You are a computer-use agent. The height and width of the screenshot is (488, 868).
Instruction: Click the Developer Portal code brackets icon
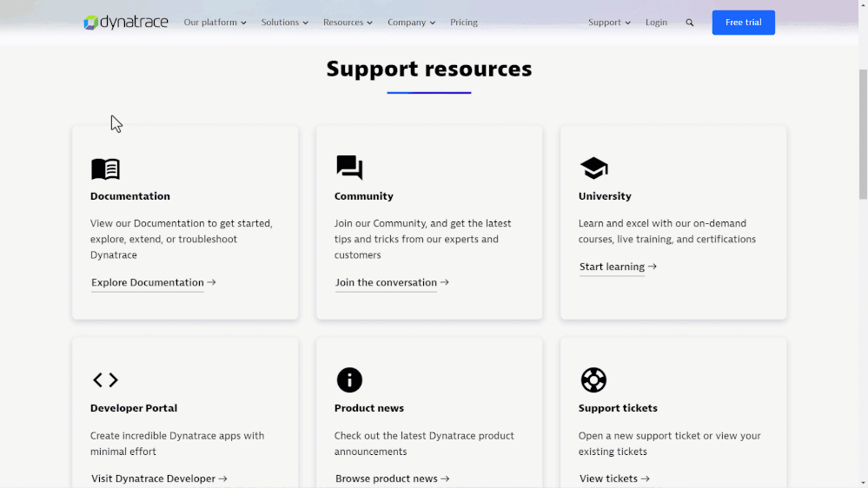point(105,379)
